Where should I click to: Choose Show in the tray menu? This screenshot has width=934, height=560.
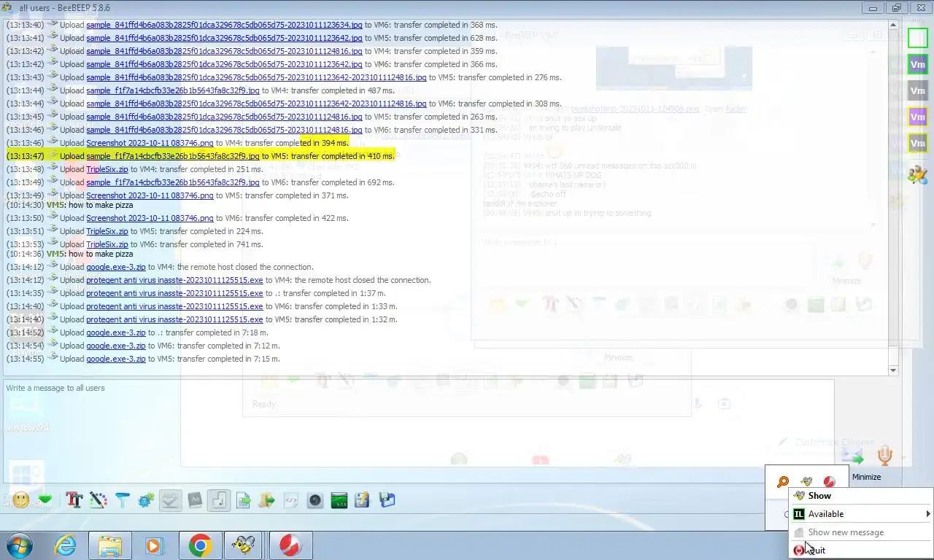[x=861, y=496]
